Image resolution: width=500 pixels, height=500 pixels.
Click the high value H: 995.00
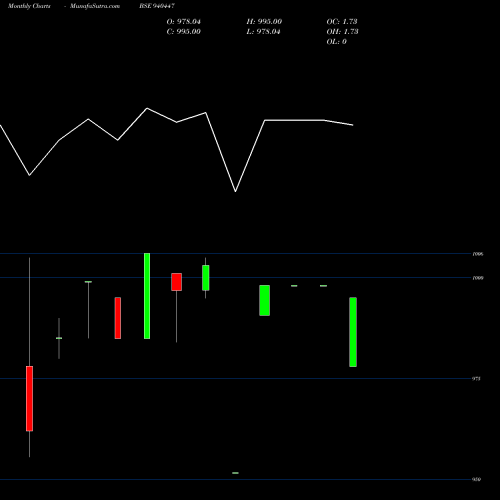tap(264, 22)
